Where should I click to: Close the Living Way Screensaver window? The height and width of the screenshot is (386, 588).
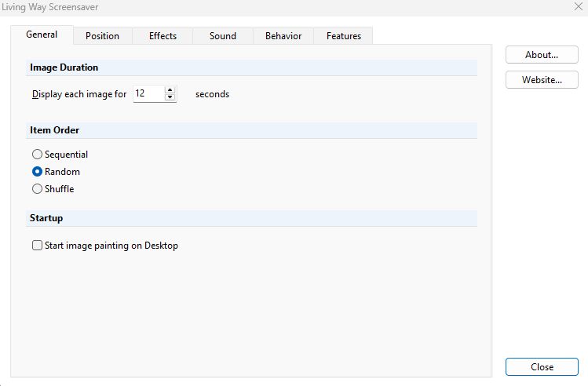[579, 7]
